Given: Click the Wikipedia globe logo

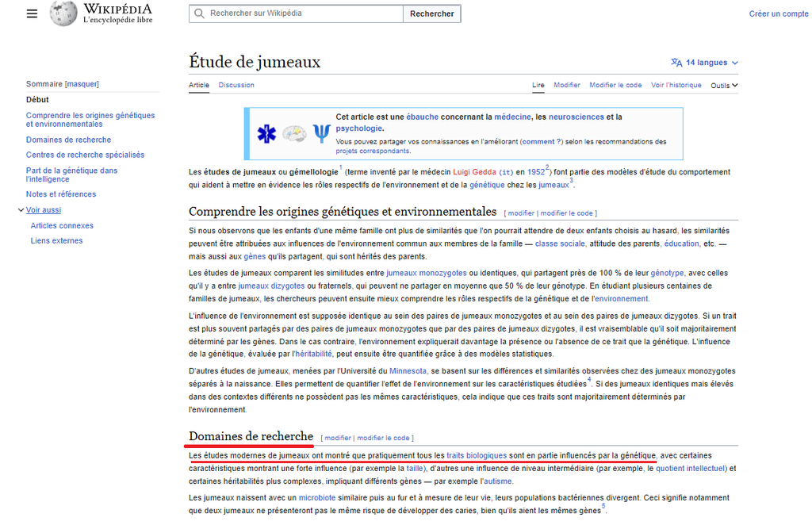Looking at the screenshot, I should (63, 13).
